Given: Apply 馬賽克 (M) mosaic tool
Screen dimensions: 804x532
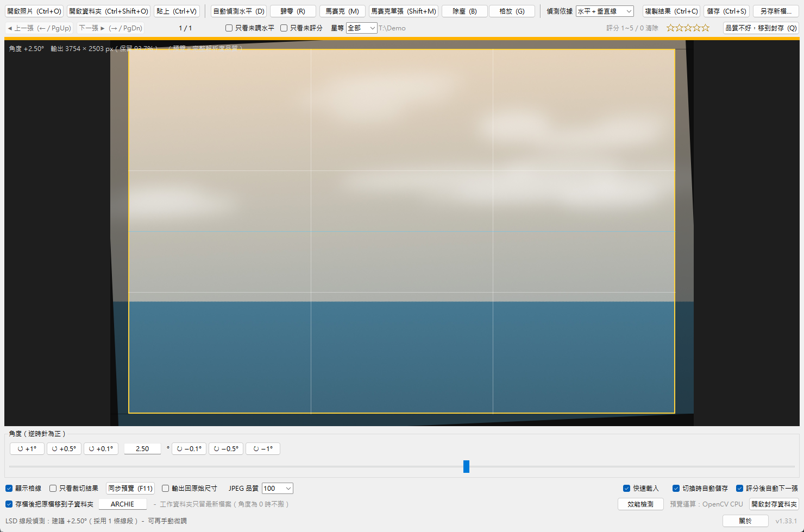Looking at the screenshot, I should (342, 11).
